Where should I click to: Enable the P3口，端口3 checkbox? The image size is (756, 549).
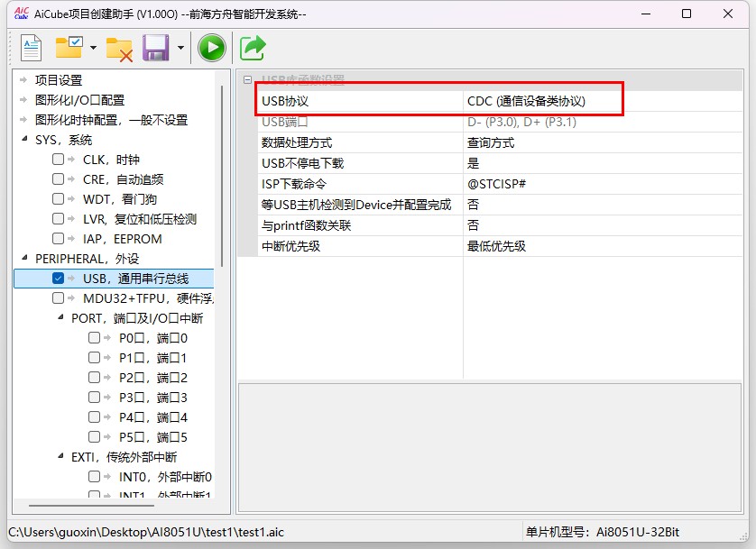coord(94,397)
